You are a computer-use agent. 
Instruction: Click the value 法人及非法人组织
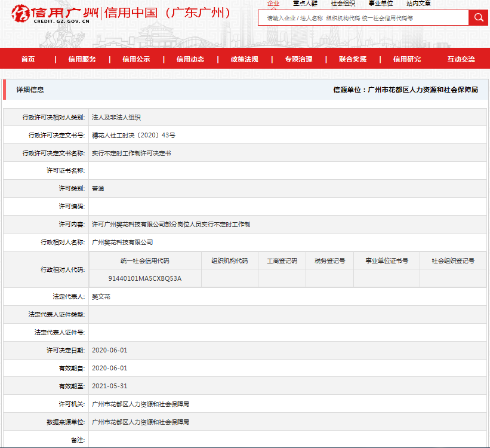(116, 117)
